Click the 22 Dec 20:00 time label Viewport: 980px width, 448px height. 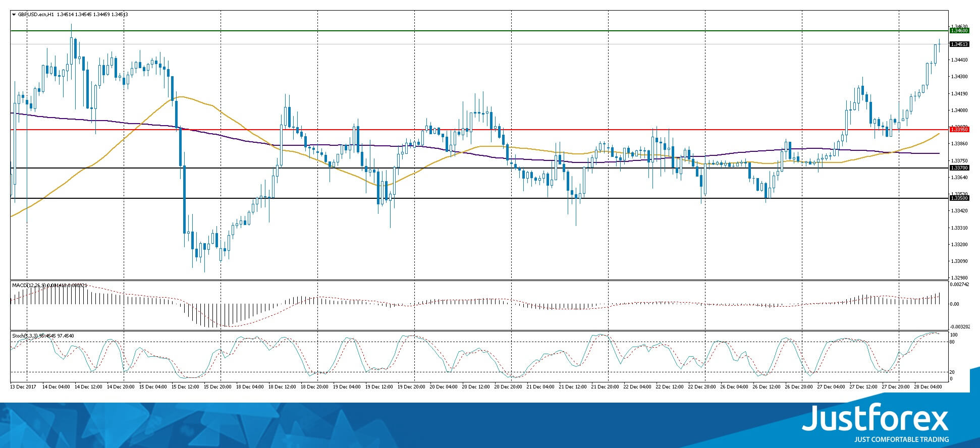[702, 387]
